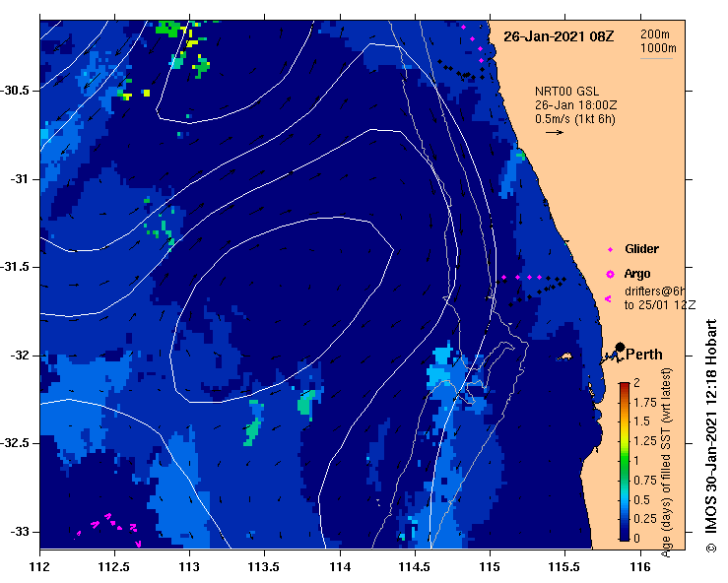
Task: Click the 0.5m/s (1kt 6h) label
Action: coord(574,119)
